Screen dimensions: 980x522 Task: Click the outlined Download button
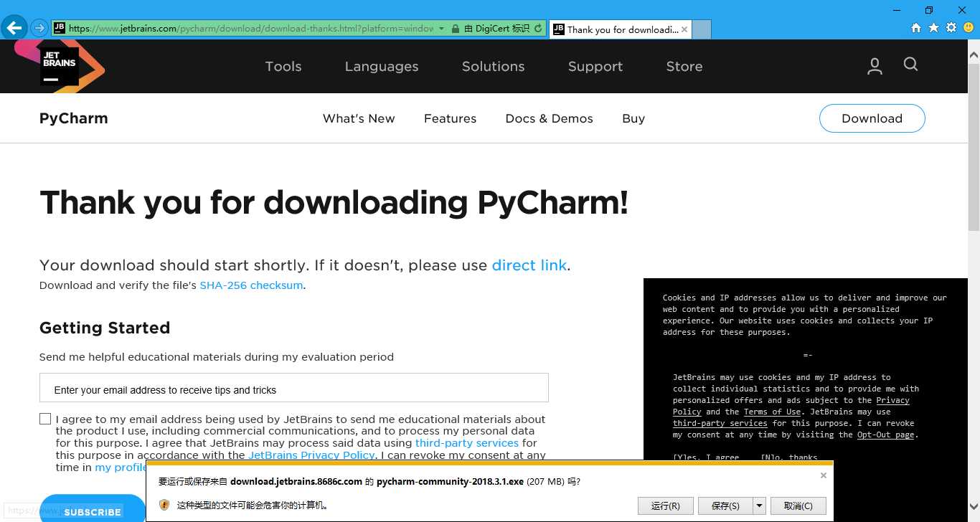click(872, 118)
